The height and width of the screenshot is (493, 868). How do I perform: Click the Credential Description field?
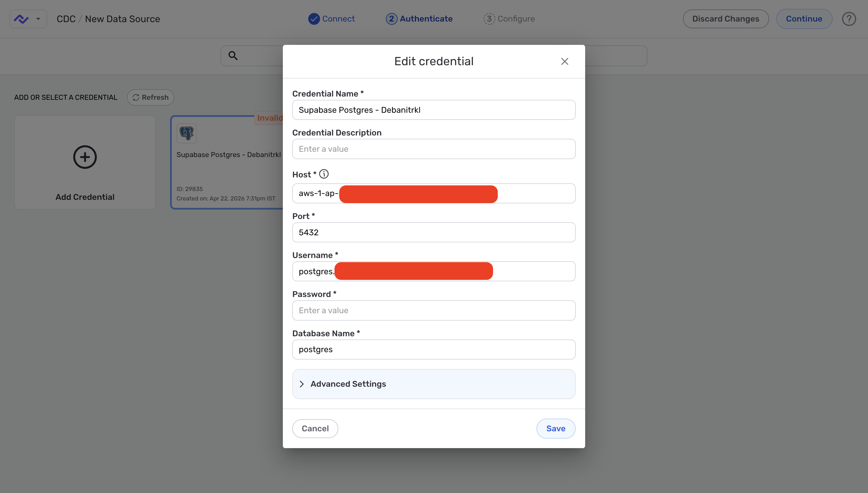click(434, 149)
